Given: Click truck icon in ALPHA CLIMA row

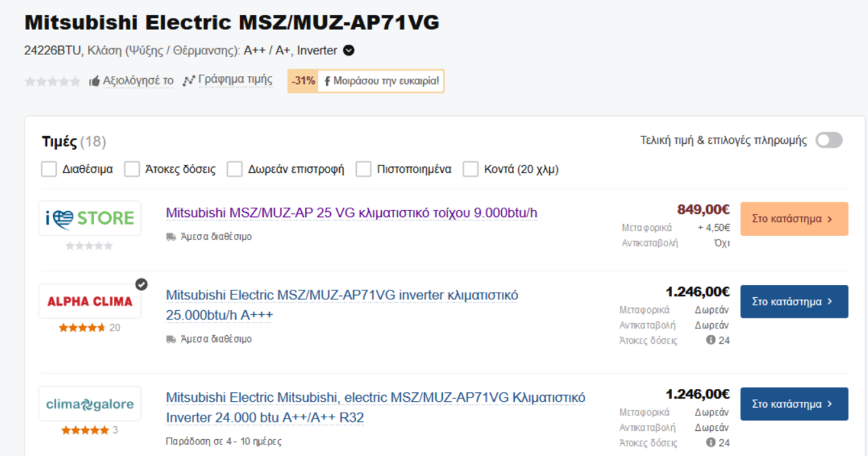Looking at the screenshot, I should tap(171, 339).
